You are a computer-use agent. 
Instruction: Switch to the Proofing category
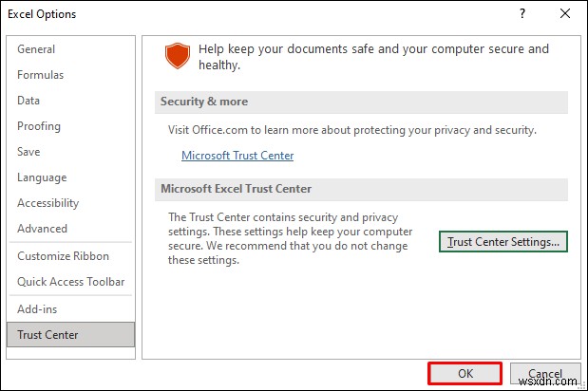pos(39,126)
